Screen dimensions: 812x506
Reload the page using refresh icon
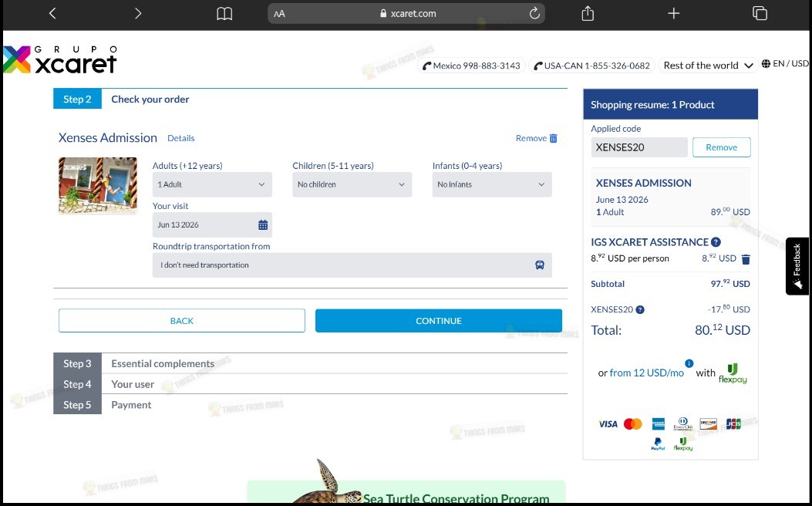[x=534, y=13]
